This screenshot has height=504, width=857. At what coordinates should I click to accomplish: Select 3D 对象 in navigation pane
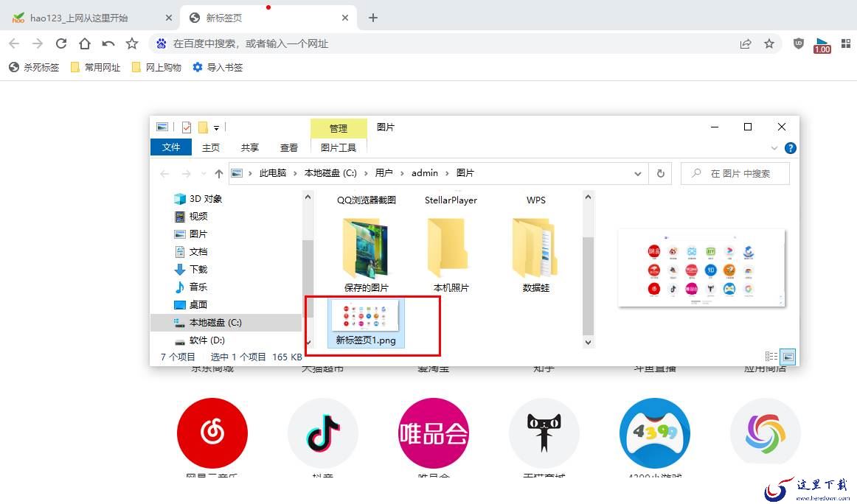(206, 199)
